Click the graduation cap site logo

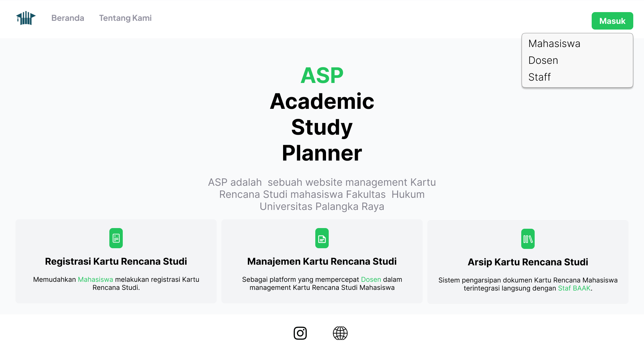(x=26, y=18)
